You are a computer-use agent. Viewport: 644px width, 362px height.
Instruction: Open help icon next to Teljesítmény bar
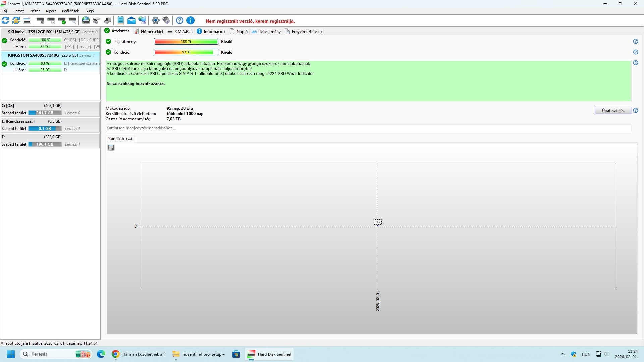click(x=636, y=41)
